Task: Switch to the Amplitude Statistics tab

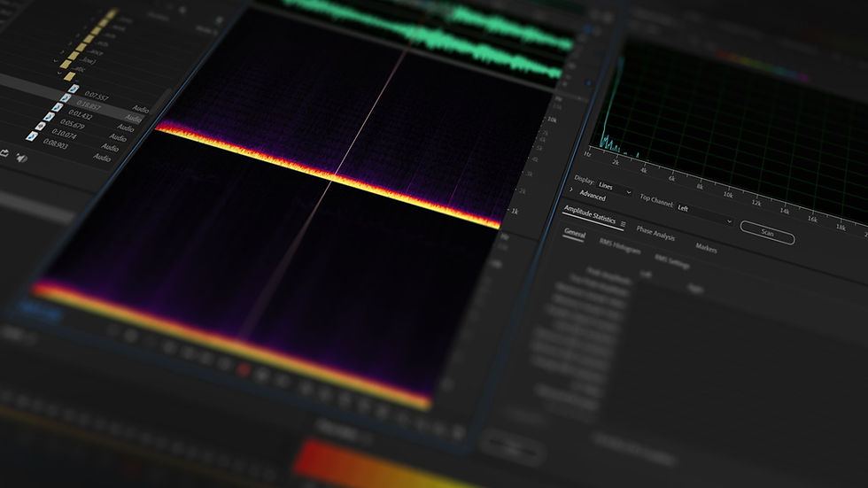Action: [590, 216]
